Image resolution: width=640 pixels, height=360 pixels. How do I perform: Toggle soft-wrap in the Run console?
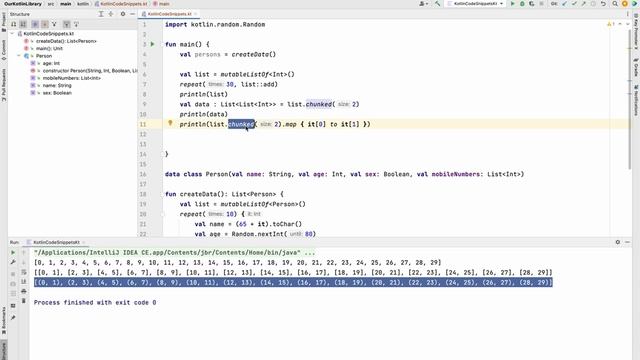pos(24,272)
